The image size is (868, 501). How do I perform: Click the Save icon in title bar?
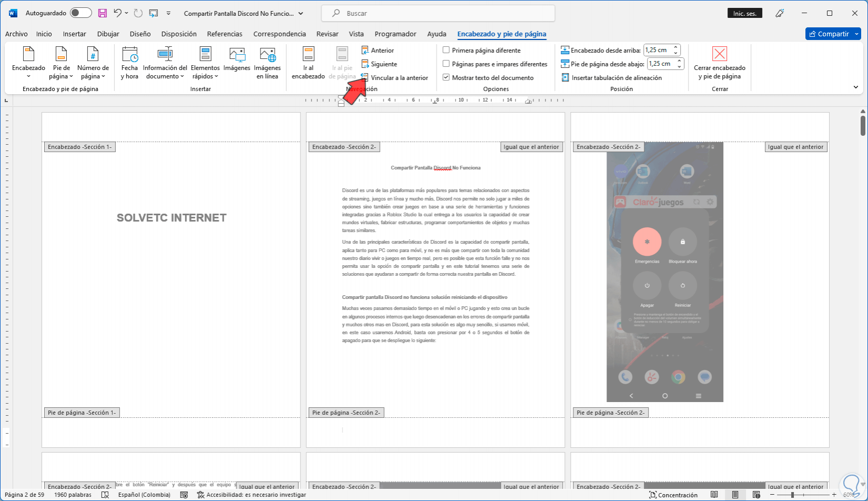(103, 13)
